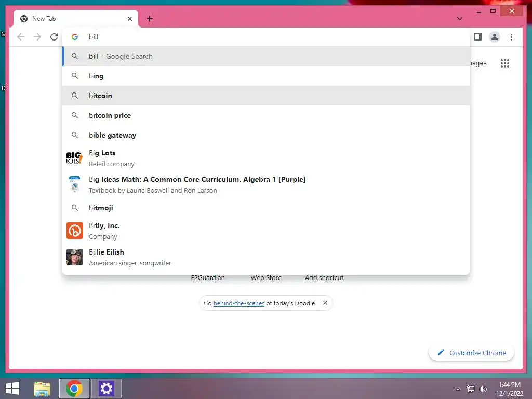Viewport: 532px width, 399px height.
Task: Select the Big Lots retail company suggestion
Action: point(267,158)
